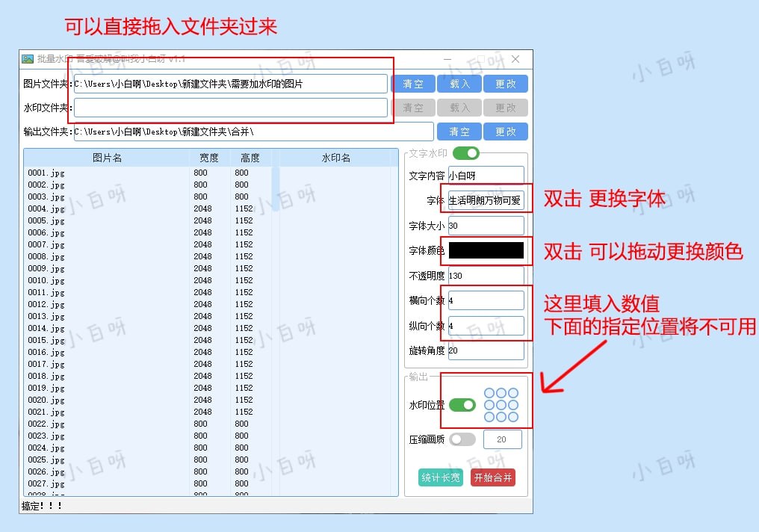Click 清空 next to the output folder
This screenshot has width=759, height=532.
click(459, 132)
